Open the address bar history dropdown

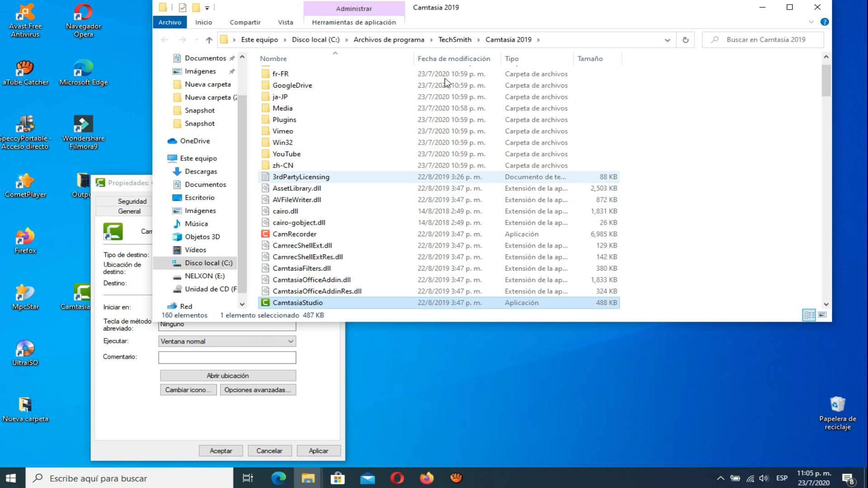pos(667,40)
